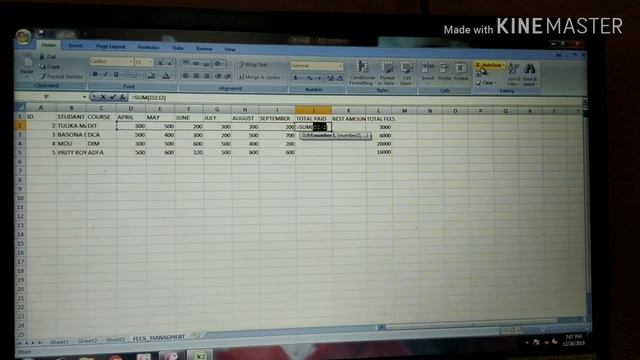Toggle bold formatting

pyautogui.click(x=95, y=74)
